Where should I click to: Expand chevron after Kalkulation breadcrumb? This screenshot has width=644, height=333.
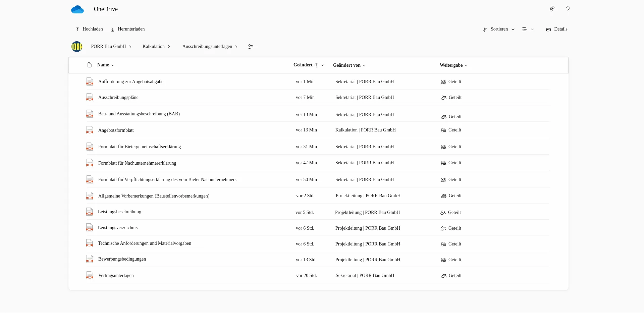(x=169, y=47)
